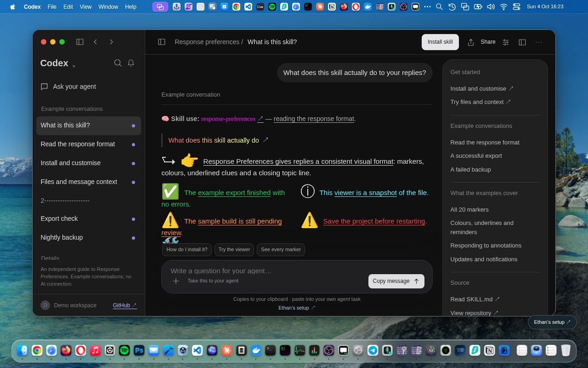This screenshot has width=588, height=368.
Task: Open the more options ellipsis in header
Action: 539,42
